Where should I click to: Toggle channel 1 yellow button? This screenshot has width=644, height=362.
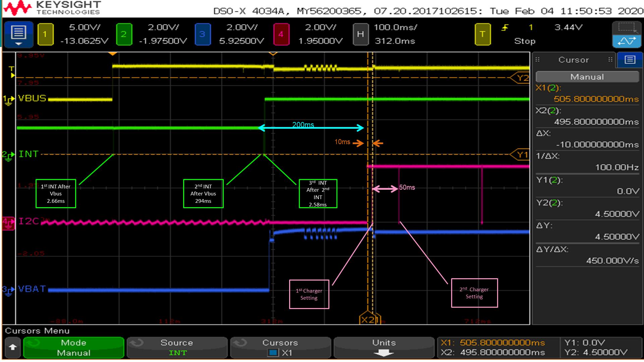pyautogui.click(x=45, y=34)
